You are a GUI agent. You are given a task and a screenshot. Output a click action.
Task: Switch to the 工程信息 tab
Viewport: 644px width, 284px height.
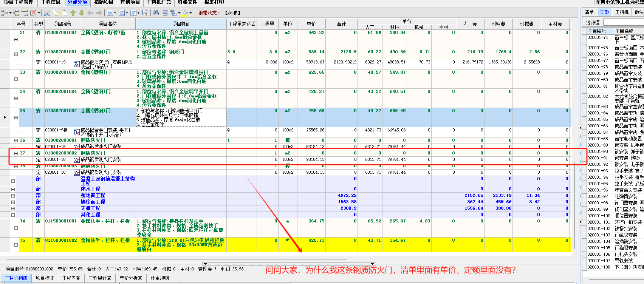[x=51, y=2]
